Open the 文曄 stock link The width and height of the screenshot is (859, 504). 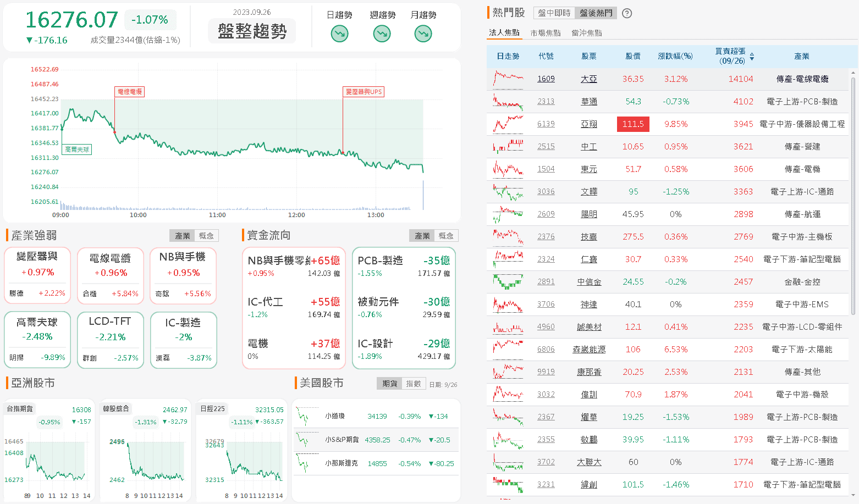coord(589,192)
